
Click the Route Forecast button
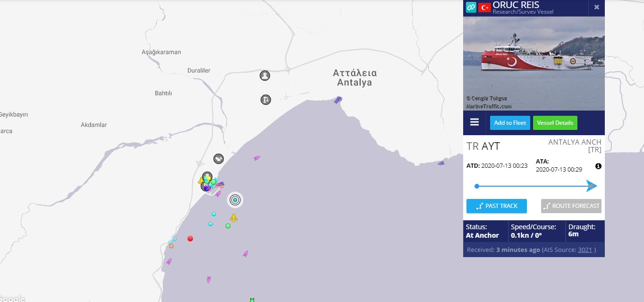[x=571, y=206]
